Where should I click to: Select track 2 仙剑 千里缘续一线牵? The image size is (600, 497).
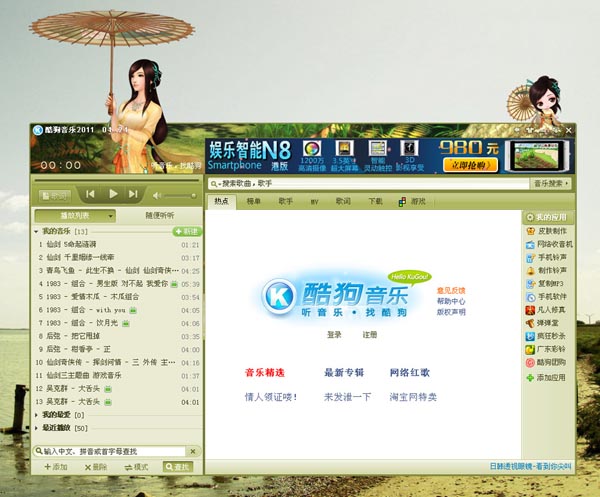pyautogui.click(x=117, y=257)
